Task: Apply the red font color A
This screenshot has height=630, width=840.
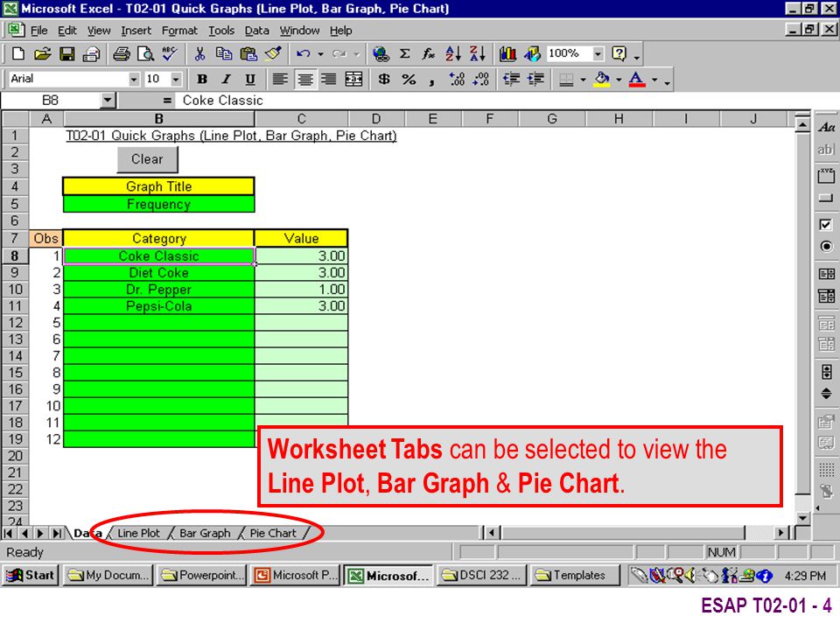Action: point(637,80)
